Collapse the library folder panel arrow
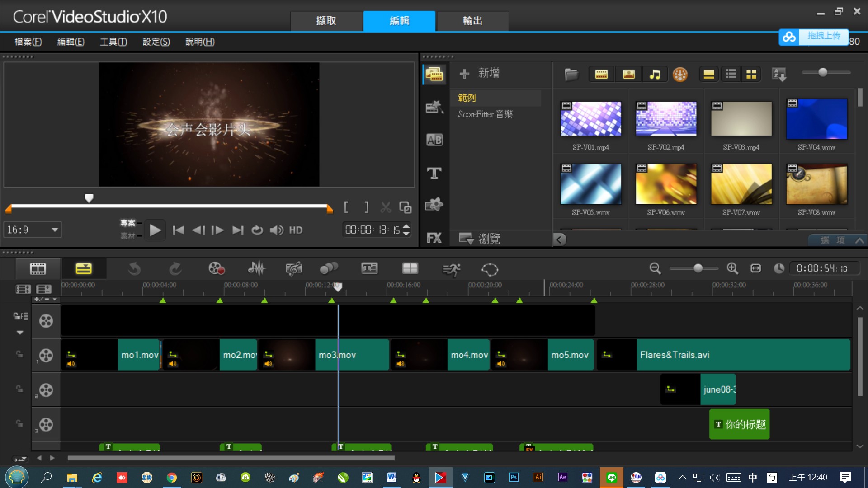 [559, 239]
